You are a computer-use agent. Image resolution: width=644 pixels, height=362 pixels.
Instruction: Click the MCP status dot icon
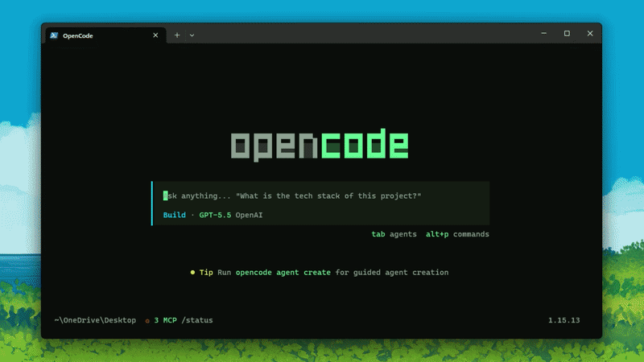147,320
